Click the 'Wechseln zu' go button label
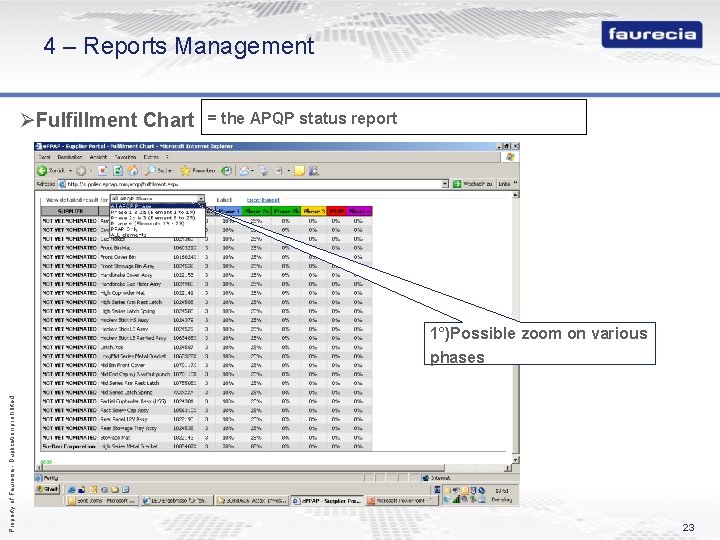 pyautogui.click(x=478, y=184)
